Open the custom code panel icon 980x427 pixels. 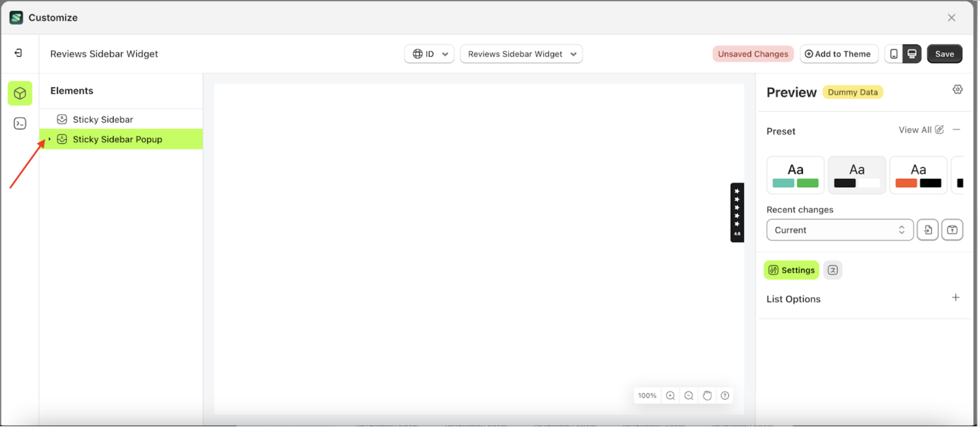pyautogui.click(x=20, y=123)
